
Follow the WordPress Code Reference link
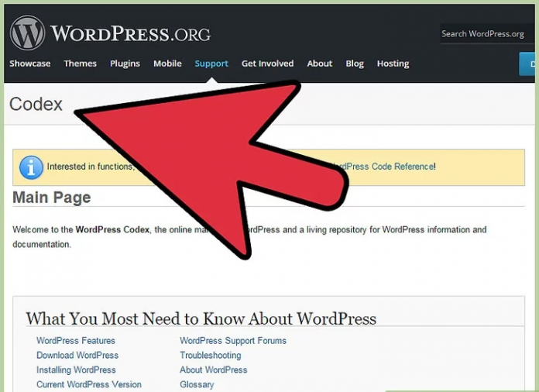[x=384, y=167]
